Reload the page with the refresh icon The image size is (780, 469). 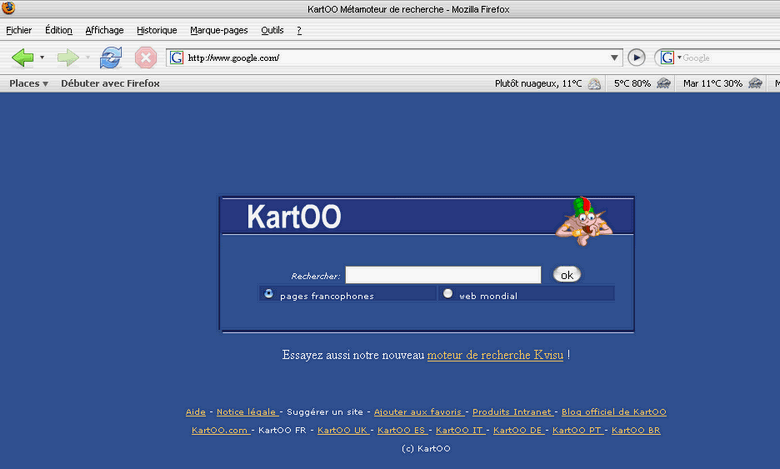coord(110,58)
